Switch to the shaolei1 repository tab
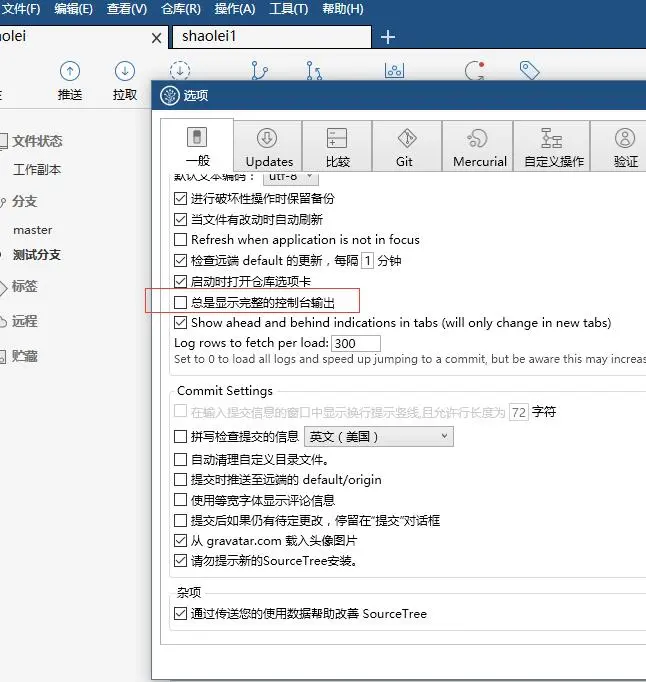 click(x=272, y=37)
